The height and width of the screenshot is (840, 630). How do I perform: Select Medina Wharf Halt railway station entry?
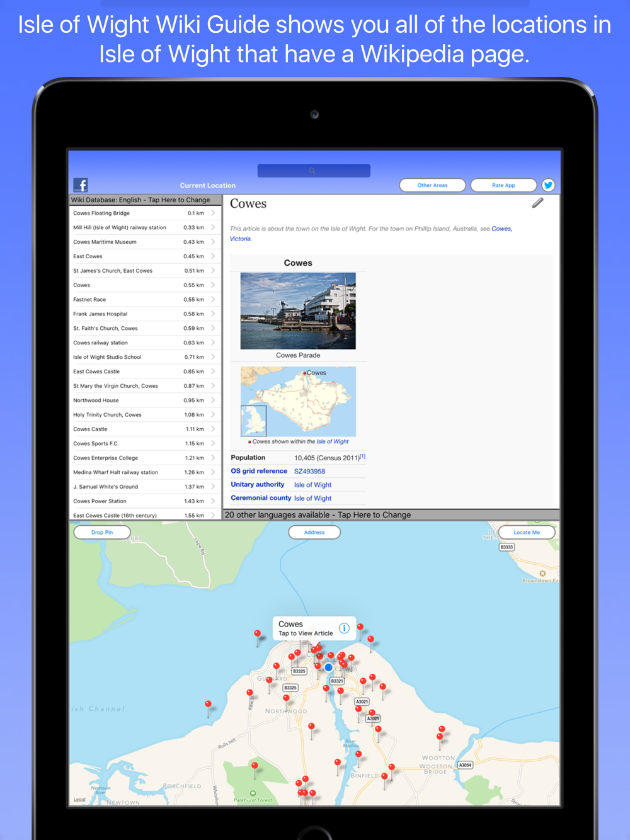pos(145,472)
